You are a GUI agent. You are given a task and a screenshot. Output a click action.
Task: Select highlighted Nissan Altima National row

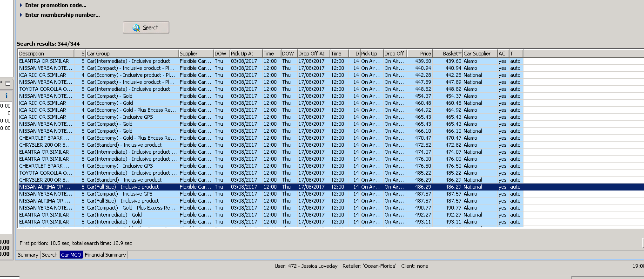click(x=331, y=187)
